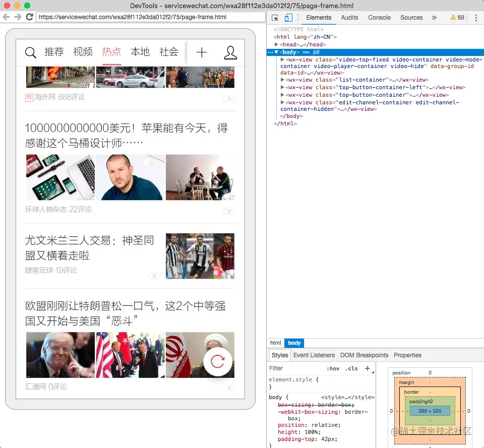This screenshot has width=484, height=448.
Task: Reload the page with the refresh icon
Action: [30, 17]
